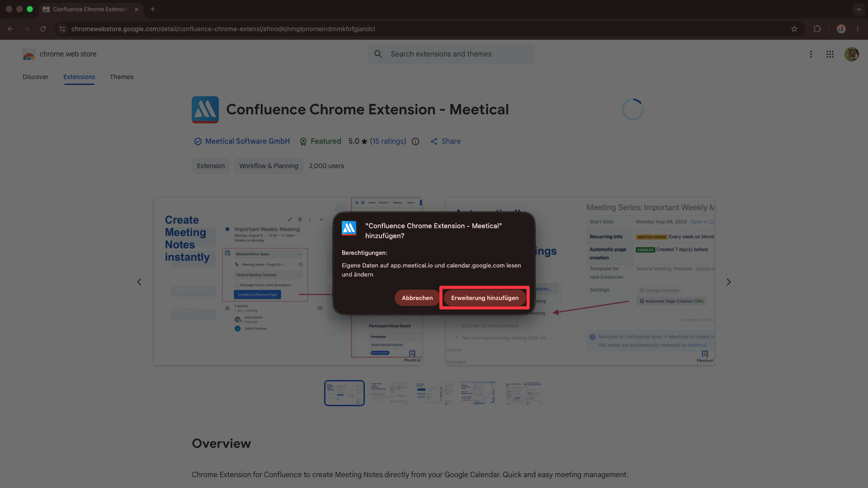Open the Chrome three-dot menu
Viewport: 868px width, 488px height.
pos(858,29)
